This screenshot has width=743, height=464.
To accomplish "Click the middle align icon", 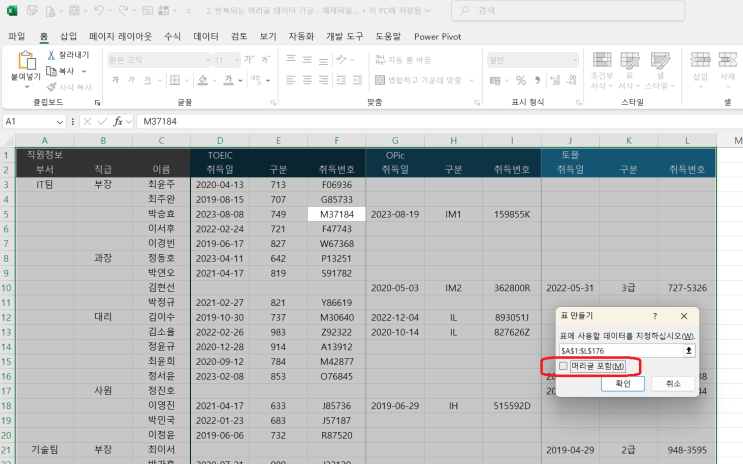I will [x=307, y=60].
